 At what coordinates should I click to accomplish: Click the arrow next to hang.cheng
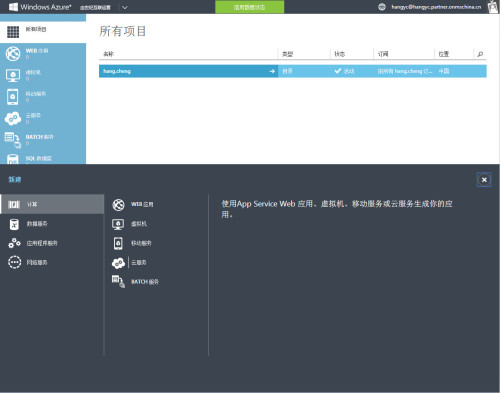272,71
